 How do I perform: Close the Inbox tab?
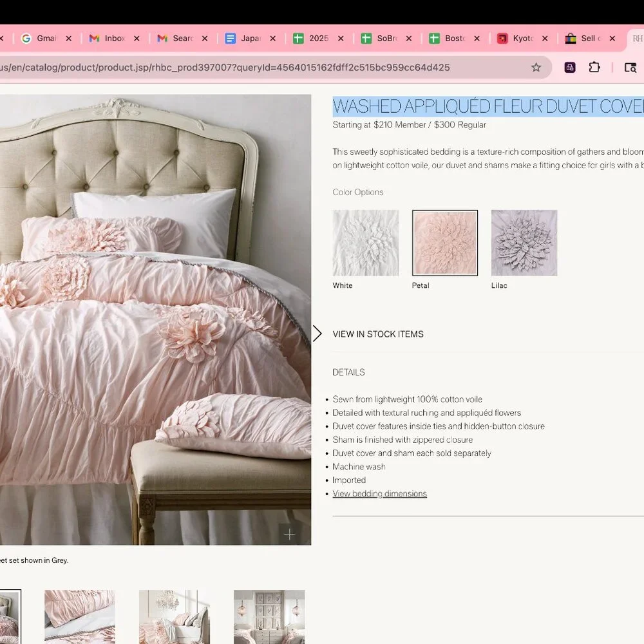[137, 38]
